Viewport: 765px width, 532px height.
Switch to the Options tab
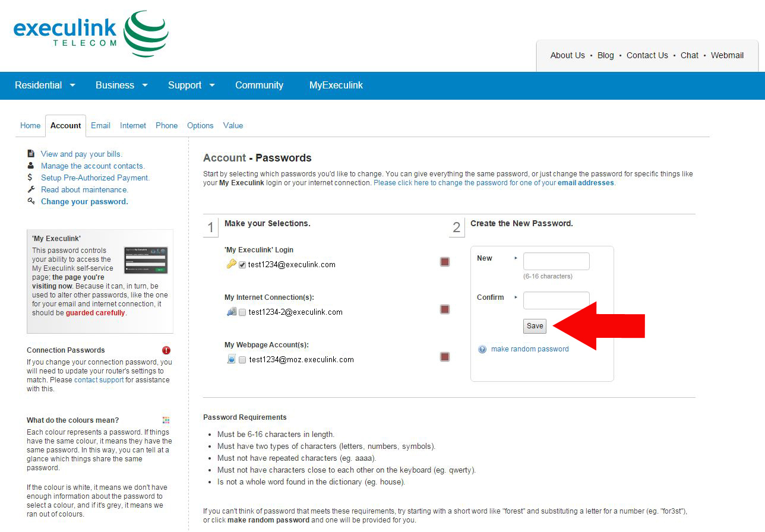(200, 126)
